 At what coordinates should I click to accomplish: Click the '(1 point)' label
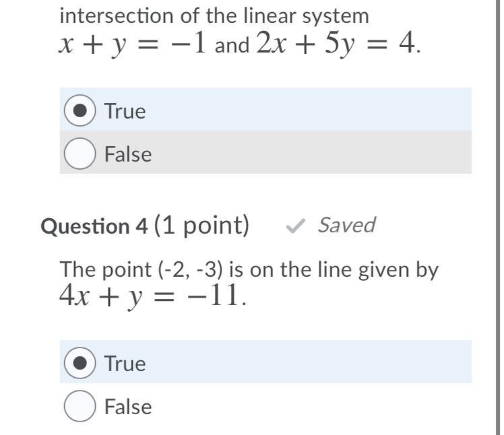tap(201, 226)
